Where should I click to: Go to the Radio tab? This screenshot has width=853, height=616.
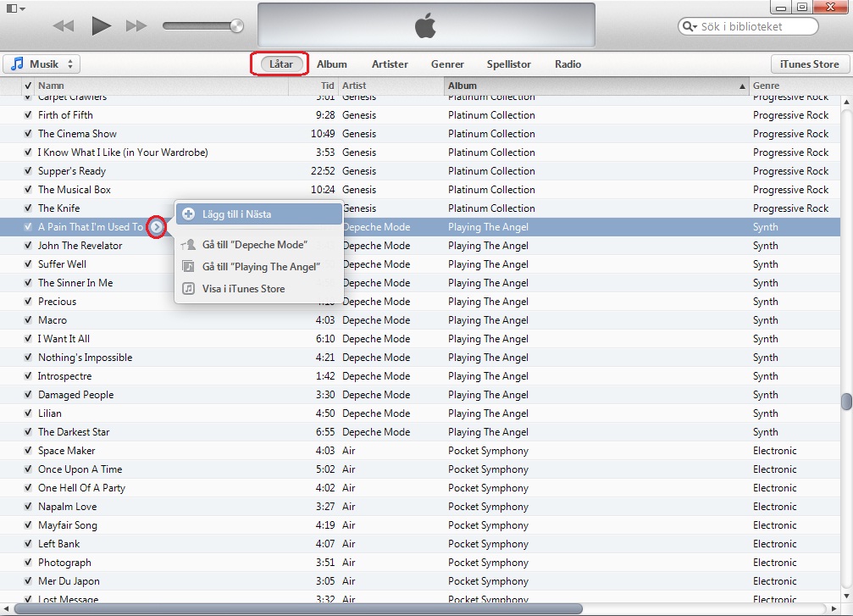568,64
